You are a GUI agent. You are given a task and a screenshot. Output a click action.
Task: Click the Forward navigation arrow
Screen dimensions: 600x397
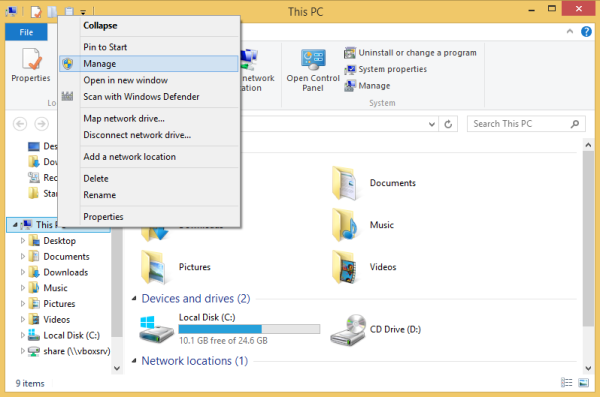coord(42,124)
